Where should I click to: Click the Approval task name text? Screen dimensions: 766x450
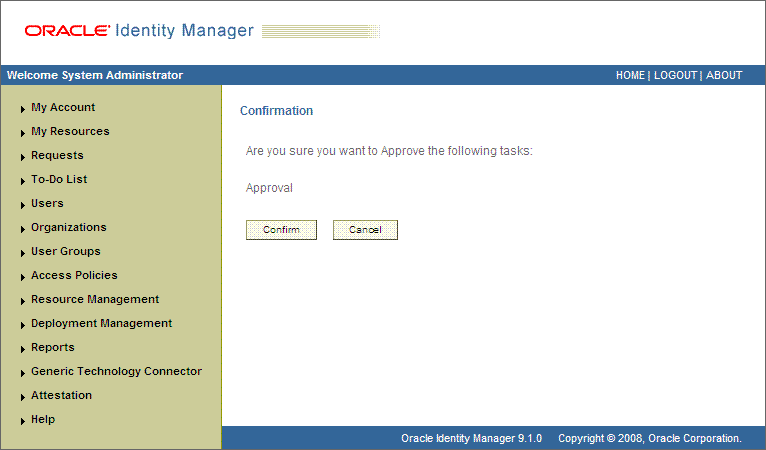click(x=269, y=188)
